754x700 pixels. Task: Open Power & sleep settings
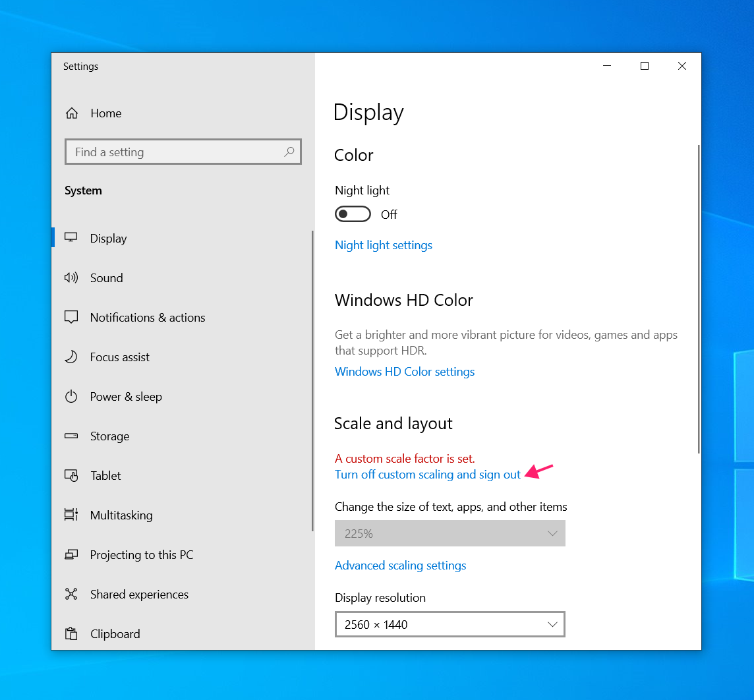182,397
